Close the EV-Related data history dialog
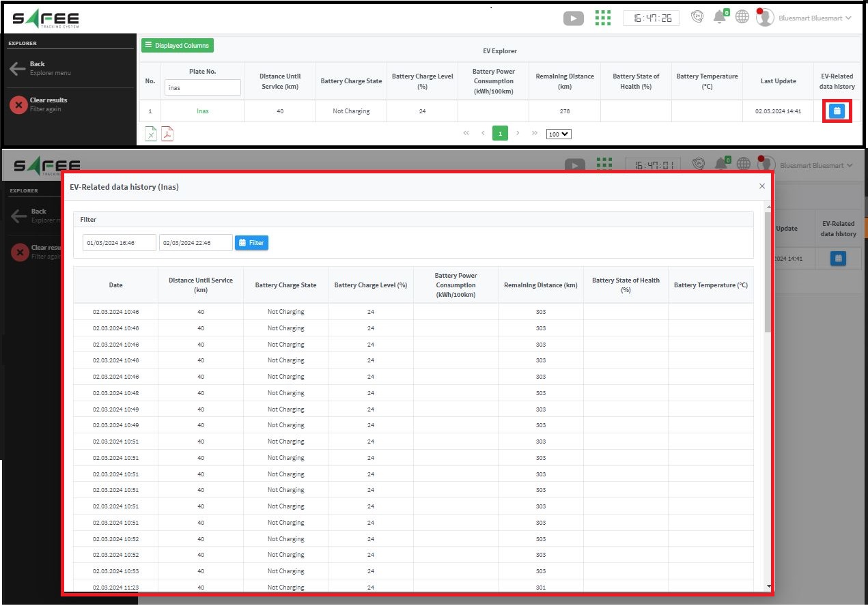The height and width of the screenshot is (606, 868). 762,186
